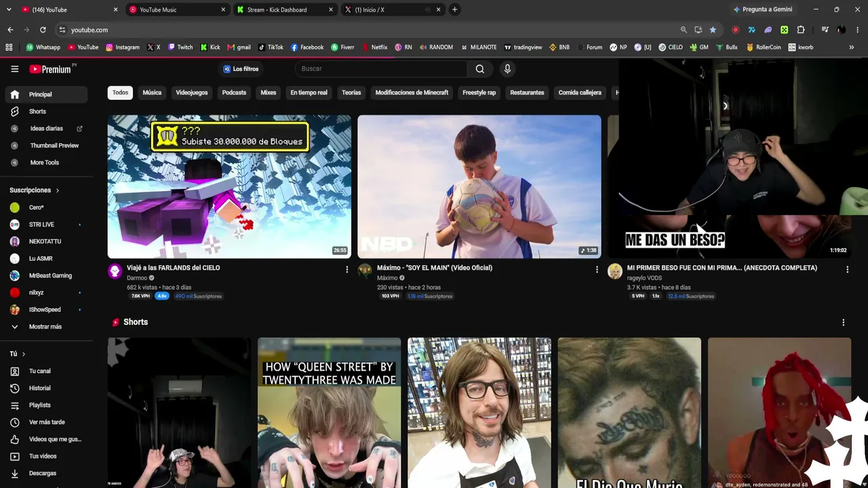
Task: Open rageylo VODS channel avatar
Action: 615,272
